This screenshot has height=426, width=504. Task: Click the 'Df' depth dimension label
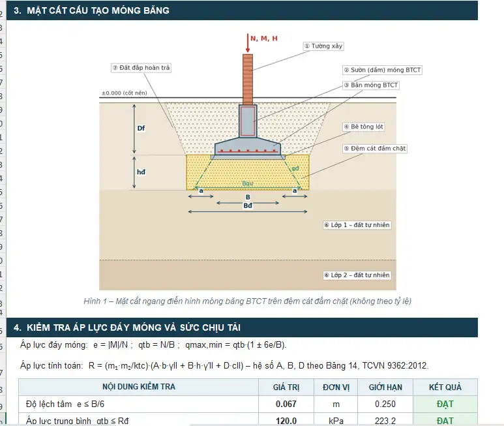[x=141, y=129]
